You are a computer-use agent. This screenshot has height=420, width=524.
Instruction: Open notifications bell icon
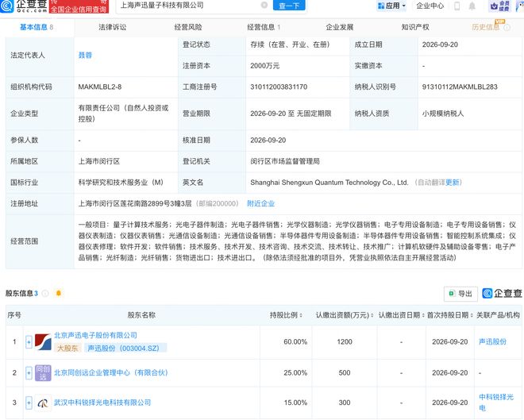tap(472, 6)
